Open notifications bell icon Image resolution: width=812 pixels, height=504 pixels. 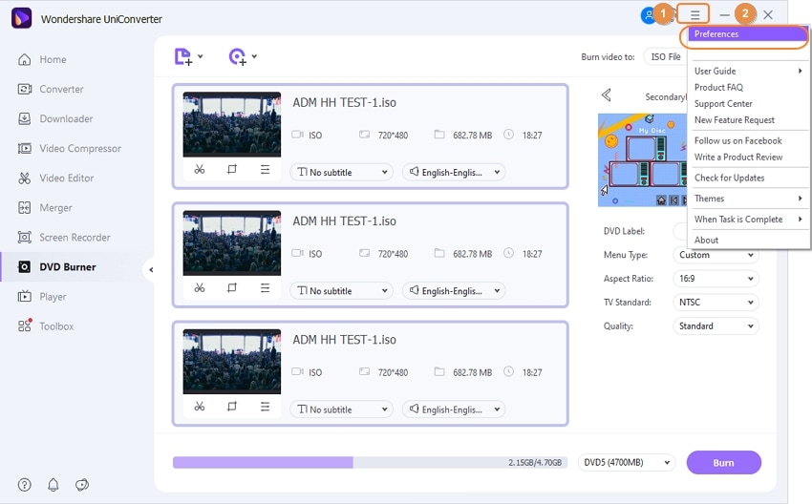(53, 485)
